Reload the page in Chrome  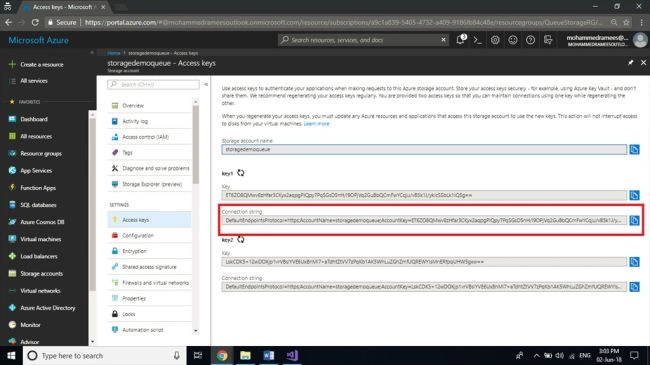tap(35, 22)
